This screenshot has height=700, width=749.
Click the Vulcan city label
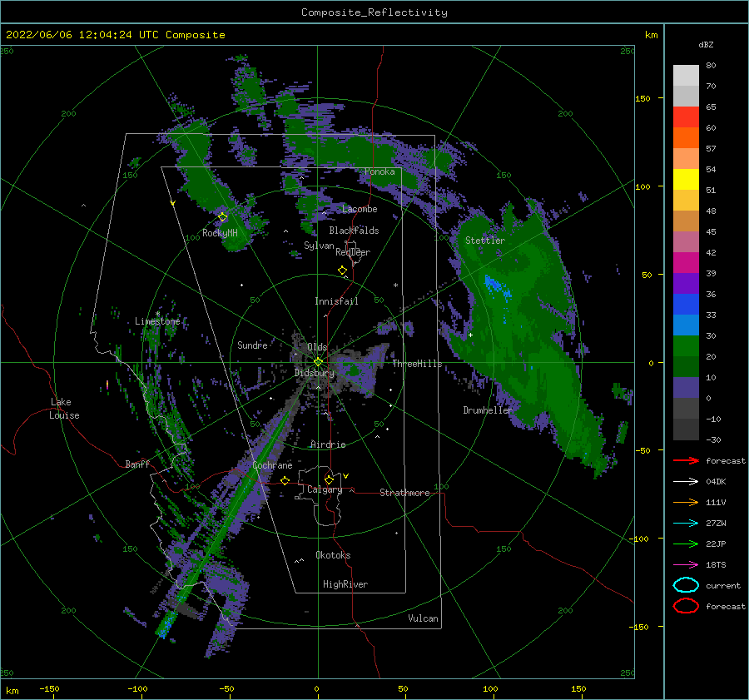point(424,618)
